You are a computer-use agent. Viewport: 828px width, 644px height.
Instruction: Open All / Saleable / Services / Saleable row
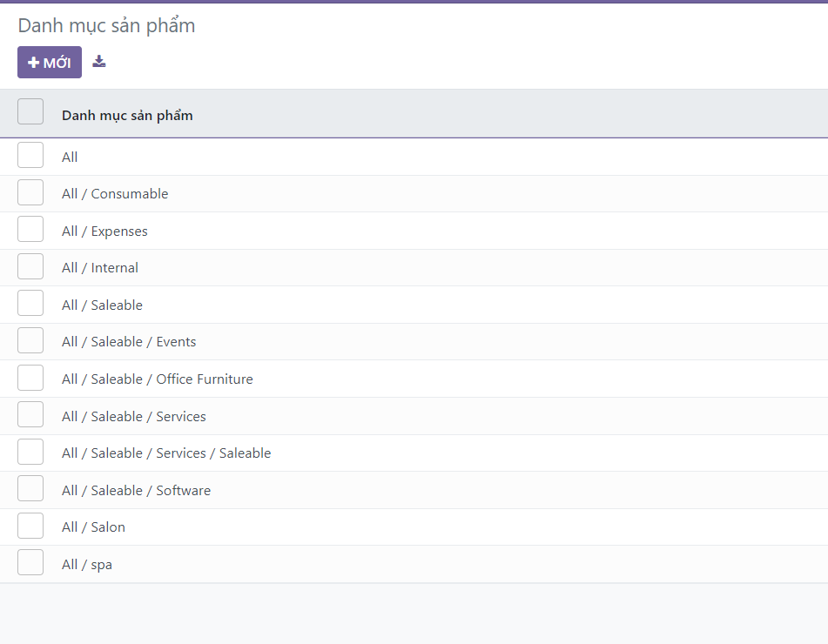click(166, 453)
